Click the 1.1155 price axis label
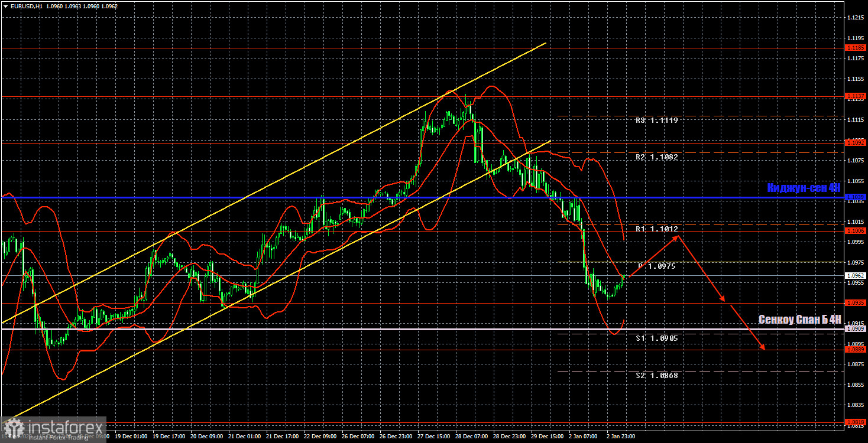868x443 pixels. click(856, 79)
